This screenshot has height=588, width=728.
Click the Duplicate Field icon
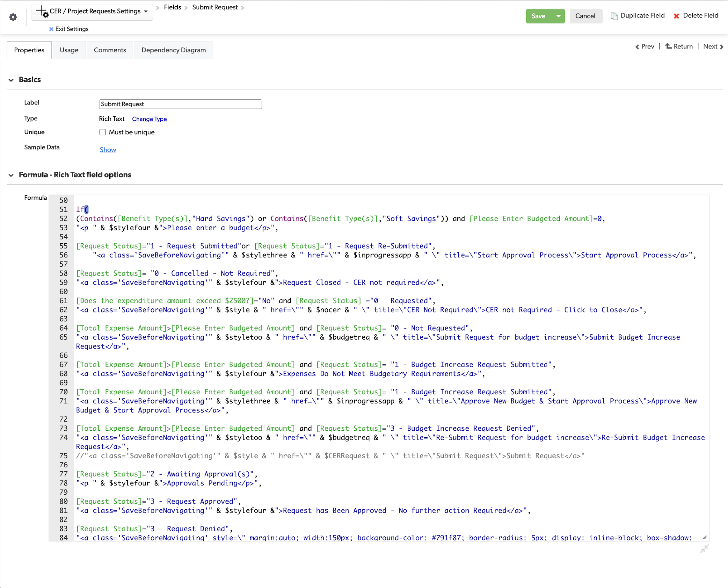(x=614, y=16)
